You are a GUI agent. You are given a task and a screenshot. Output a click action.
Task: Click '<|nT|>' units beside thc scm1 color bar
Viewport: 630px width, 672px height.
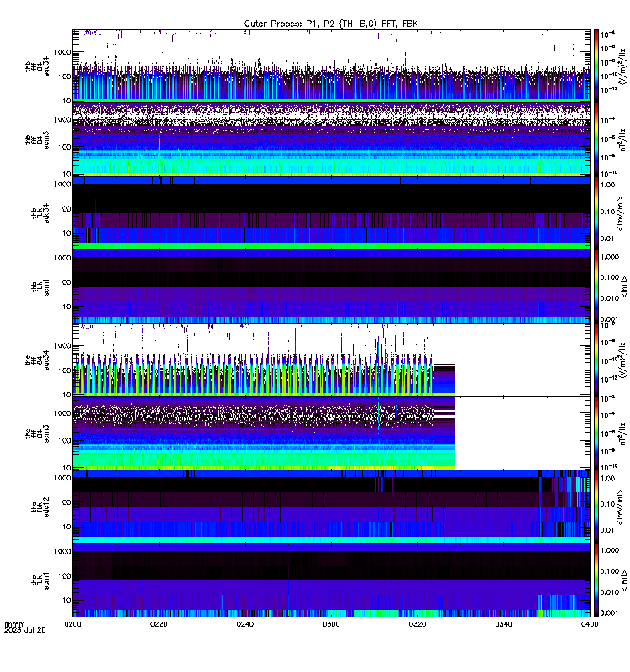click(623, 580)
